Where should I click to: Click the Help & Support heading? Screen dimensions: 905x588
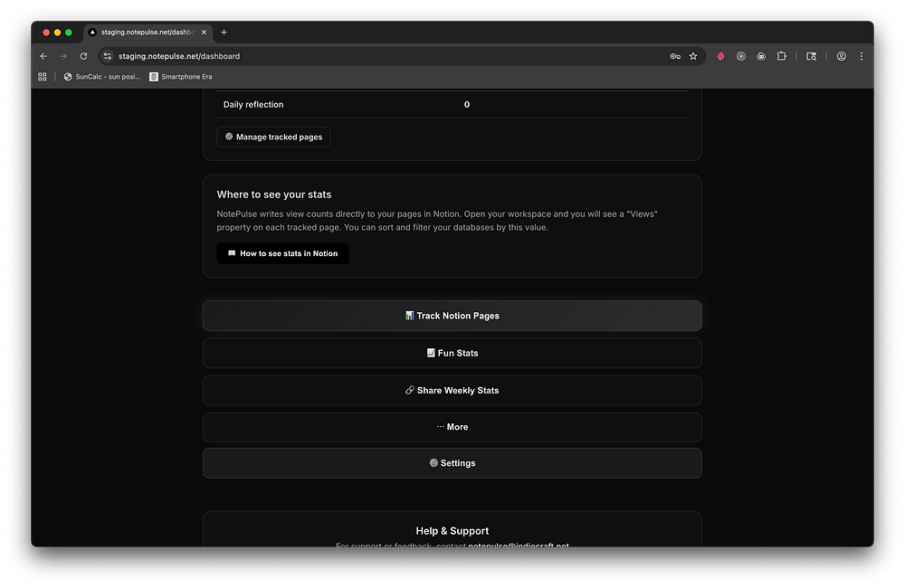(x=452, y=531)
